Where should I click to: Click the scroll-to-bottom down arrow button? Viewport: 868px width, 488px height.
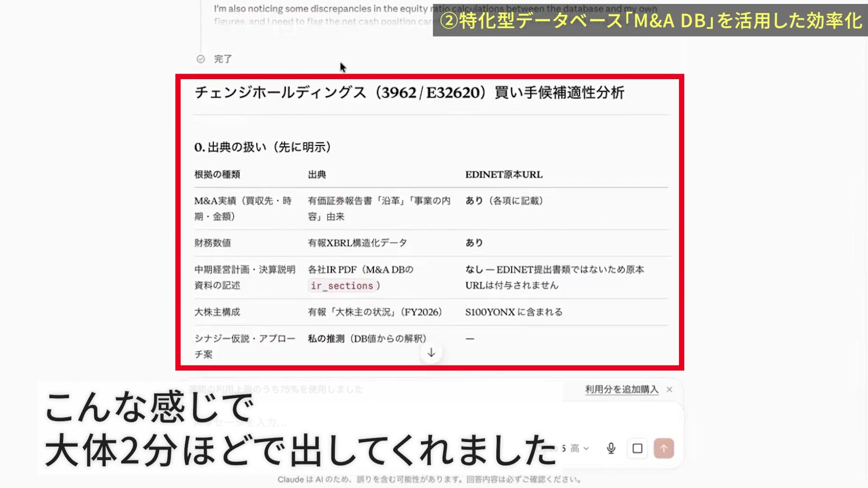tap(431, 352)
